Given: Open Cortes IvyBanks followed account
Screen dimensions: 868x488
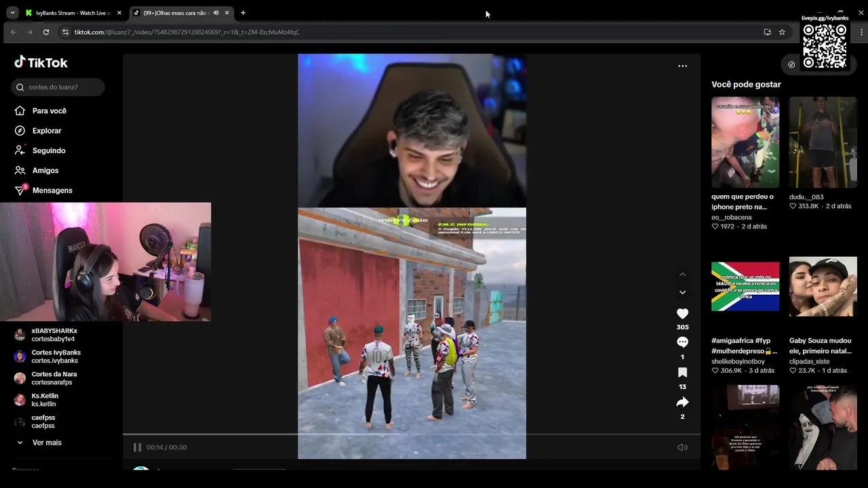Looking at the screenshot, I should (x=56, y=357).
